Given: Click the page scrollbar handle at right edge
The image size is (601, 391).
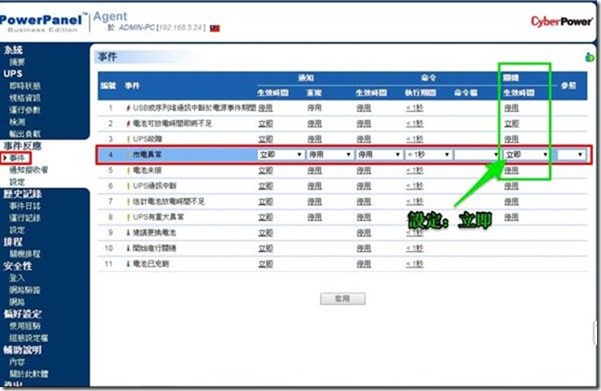Looking at the screenshot, I should point(595,334).
